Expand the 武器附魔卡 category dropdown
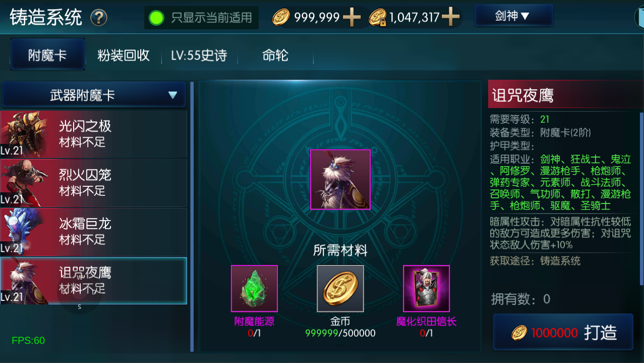 coord(94,95)
